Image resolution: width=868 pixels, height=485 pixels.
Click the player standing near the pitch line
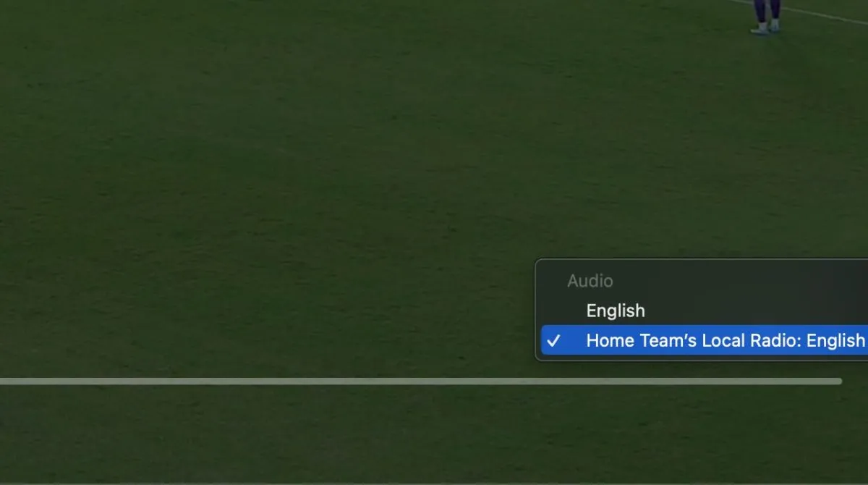point(766,16)
